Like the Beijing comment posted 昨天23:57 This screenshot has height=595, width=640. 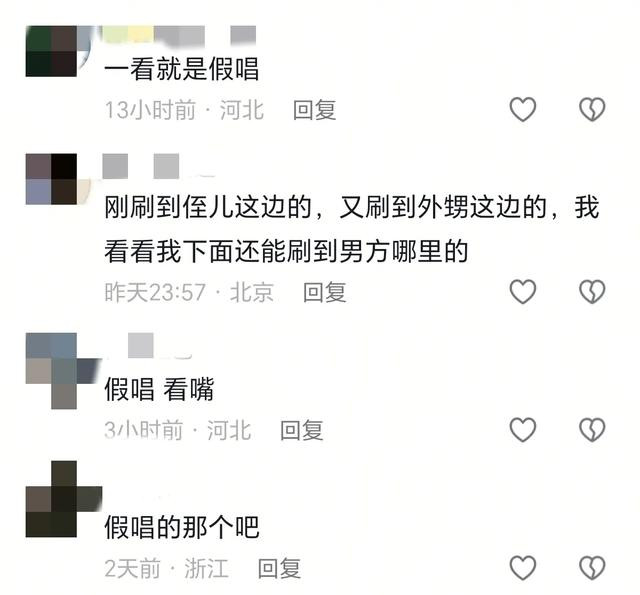522,291
